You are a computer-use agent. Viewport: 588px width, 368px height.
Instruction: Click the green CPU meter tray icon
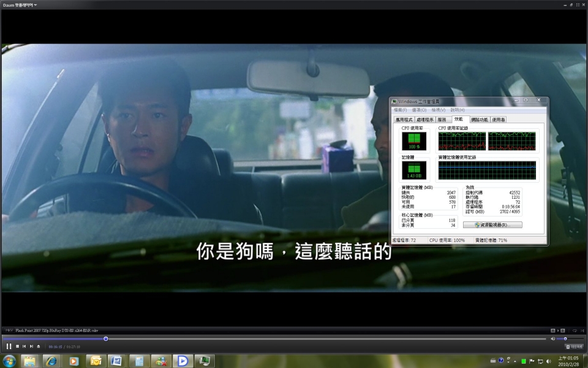point(524,362)
